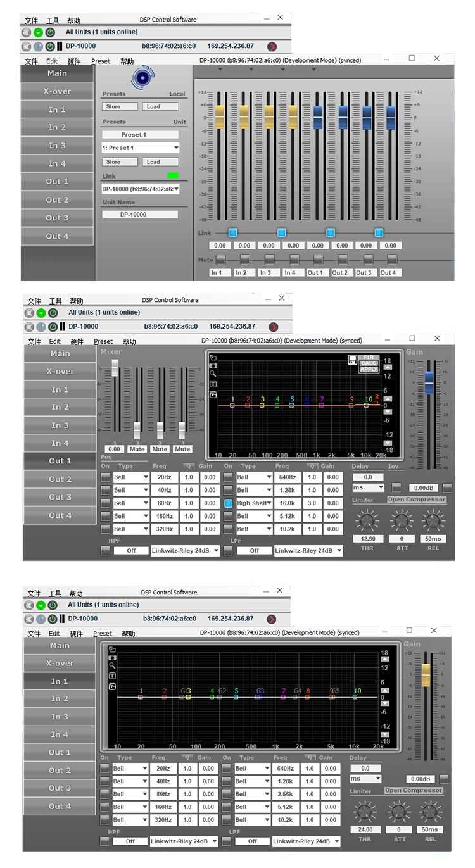The height and width of the screenshot is (868, 475).
Task: Click the T text icon in In 1 graph toolbar
Action: [x=112, y=676]
